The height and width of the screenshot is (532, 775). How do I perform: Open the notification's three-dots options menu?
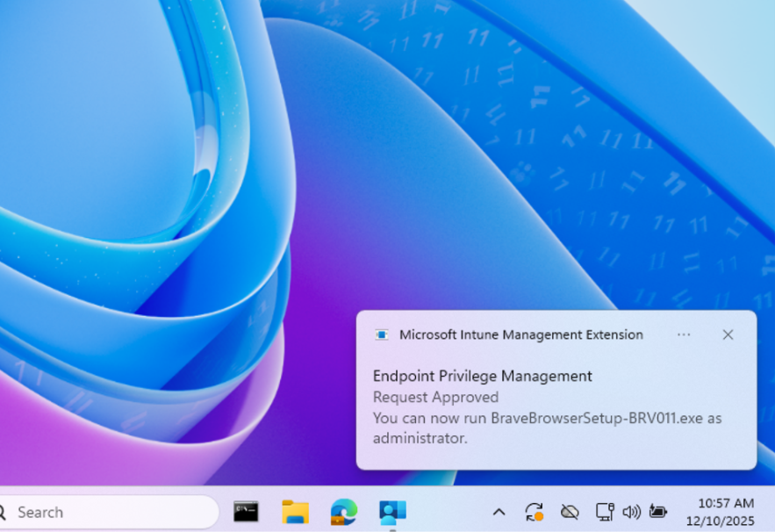pos(684,334)
